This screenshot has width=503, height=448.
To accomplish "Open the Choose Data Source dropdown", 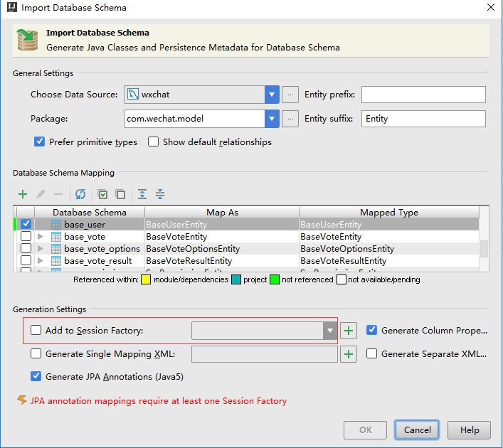I will coord(272,95).
